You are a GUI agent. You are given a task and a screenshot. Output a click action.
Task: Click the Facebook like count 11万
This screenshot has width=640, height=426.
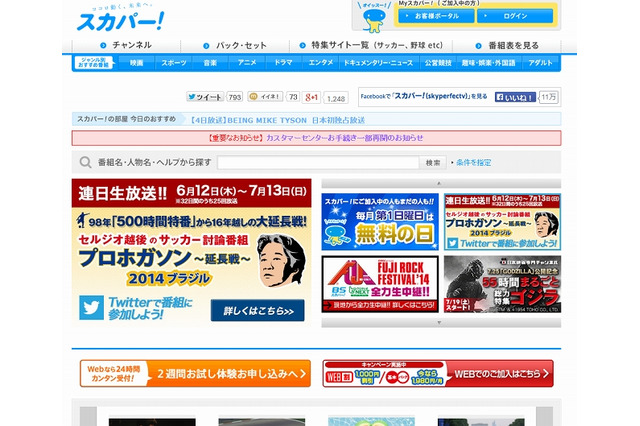549,97
